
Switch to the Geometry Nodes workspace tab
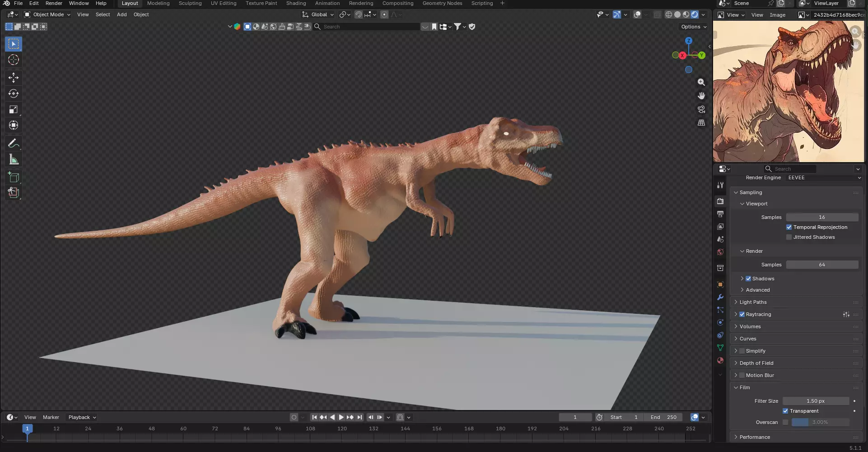(442, 3)
